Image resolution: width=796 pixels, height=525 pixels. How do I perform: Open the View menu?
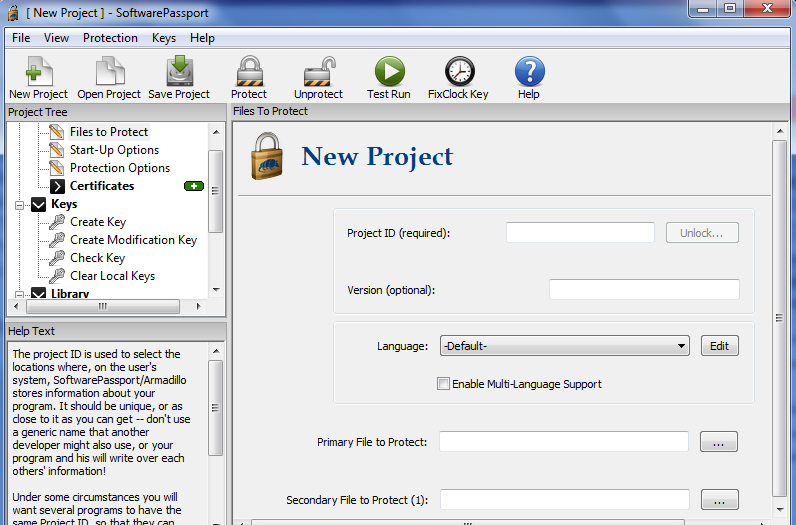(56, 38)
